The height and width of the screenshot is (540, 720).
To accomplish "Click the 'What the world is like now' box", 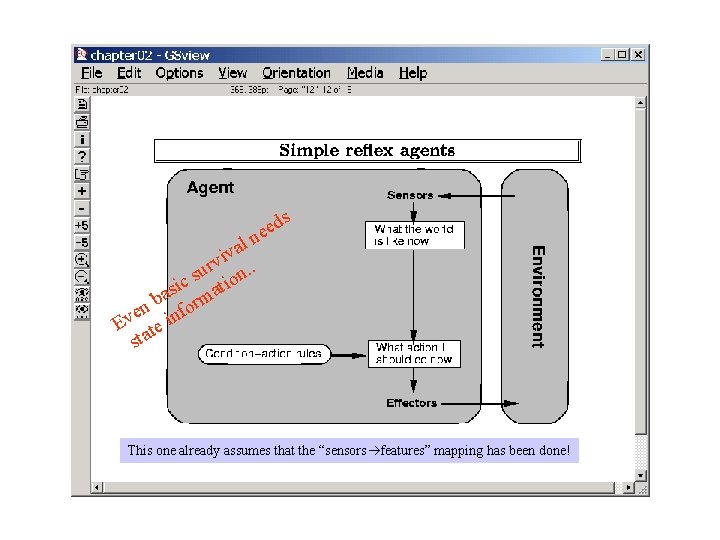I will click(x=415, y=235).
